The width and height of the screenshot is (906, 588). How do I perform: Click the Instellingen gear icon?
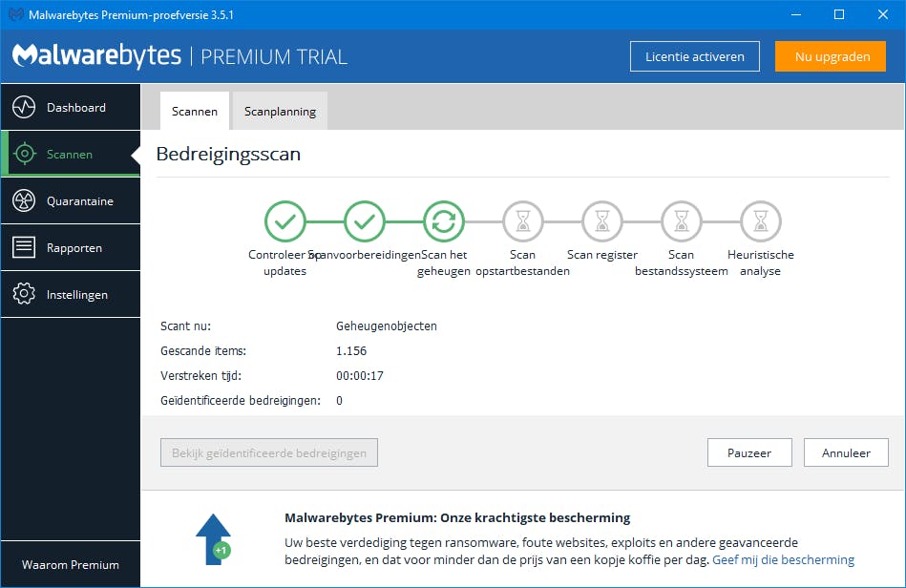coord(24,294)
